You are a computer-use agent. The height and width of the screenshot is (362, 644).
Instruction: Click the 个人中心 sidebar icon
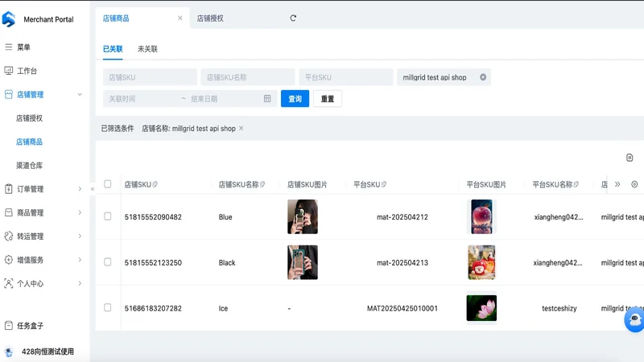9,283
